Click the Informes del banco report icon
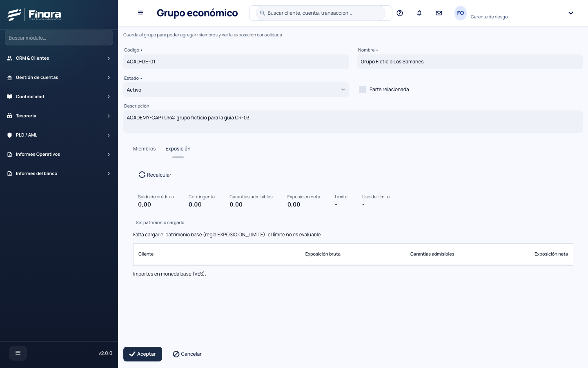Viewport: 588px width, 368px height. [9, 174]
